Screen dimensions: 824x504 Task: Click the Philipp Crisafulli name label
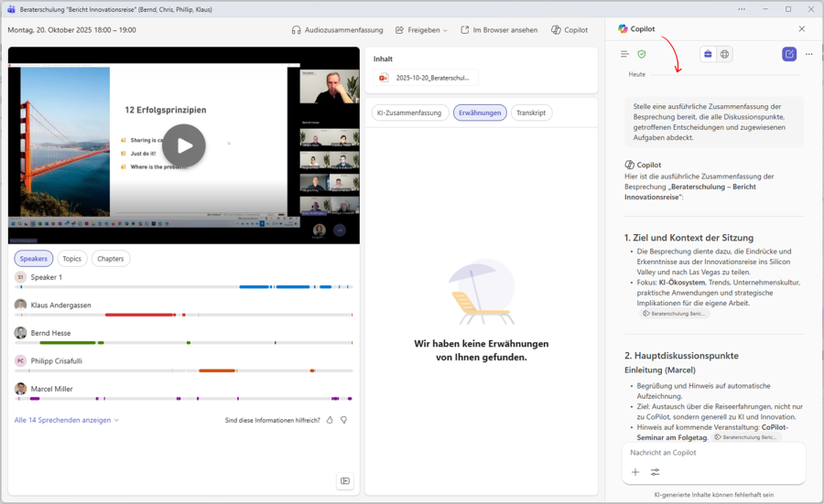56,360
